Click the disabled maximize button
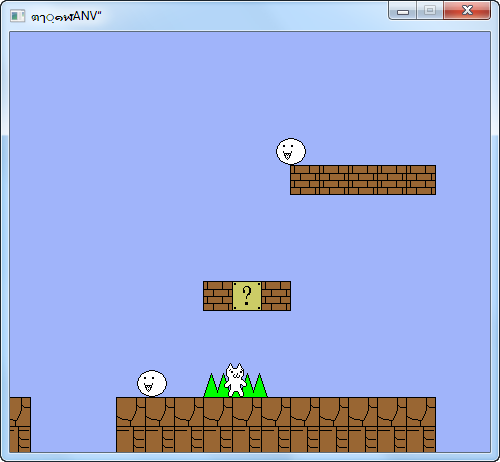 point(430,11)
